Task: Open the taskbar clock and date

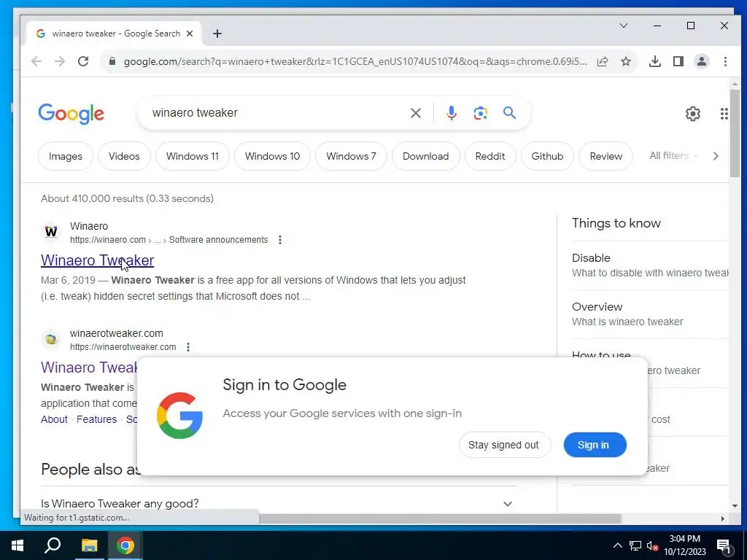Action: 684,545
